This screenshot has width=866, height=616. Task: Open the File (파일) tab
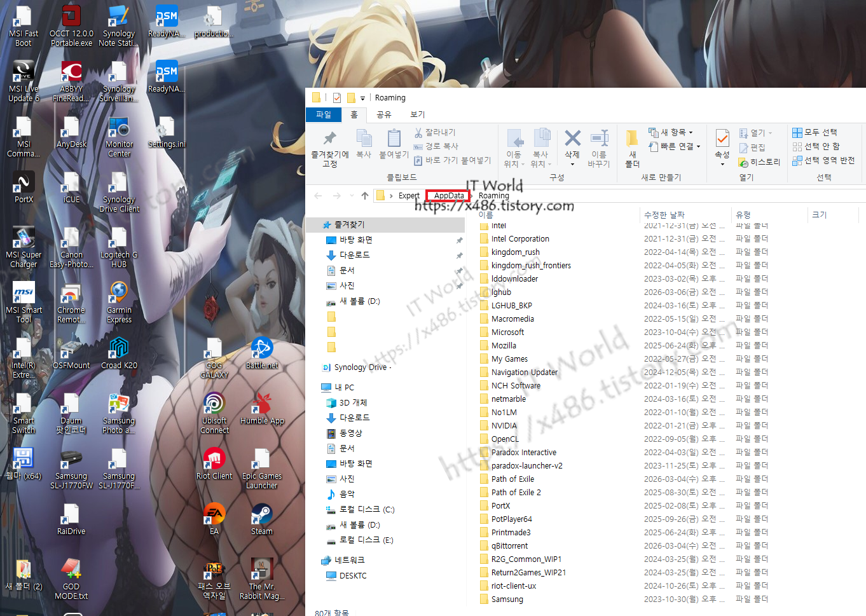(324, 114)
